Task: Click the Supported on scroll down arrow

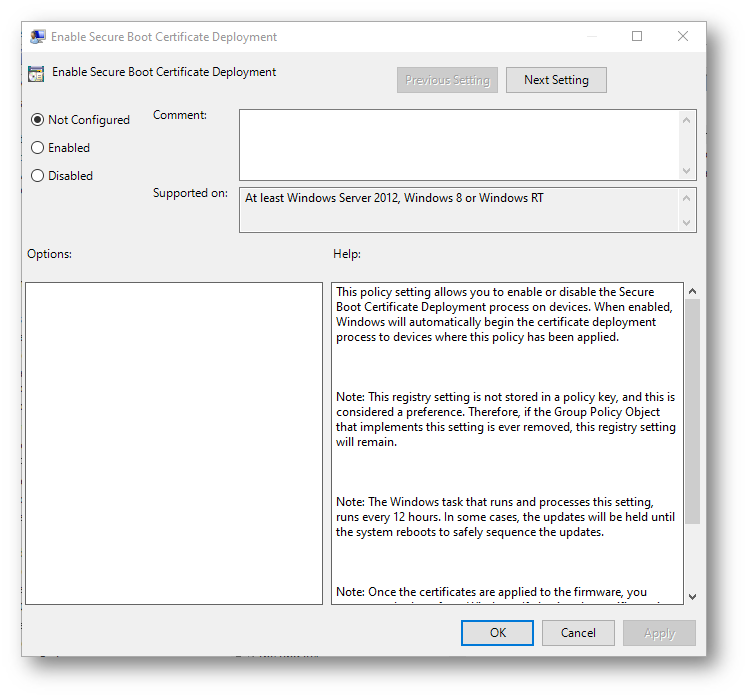Action: pos(686,223)
